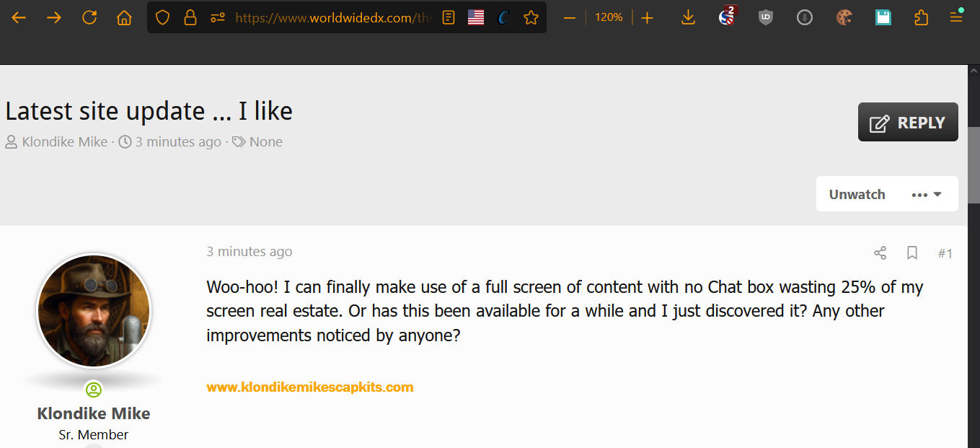Toggle reader view in address bar

(x=449, y=17)
